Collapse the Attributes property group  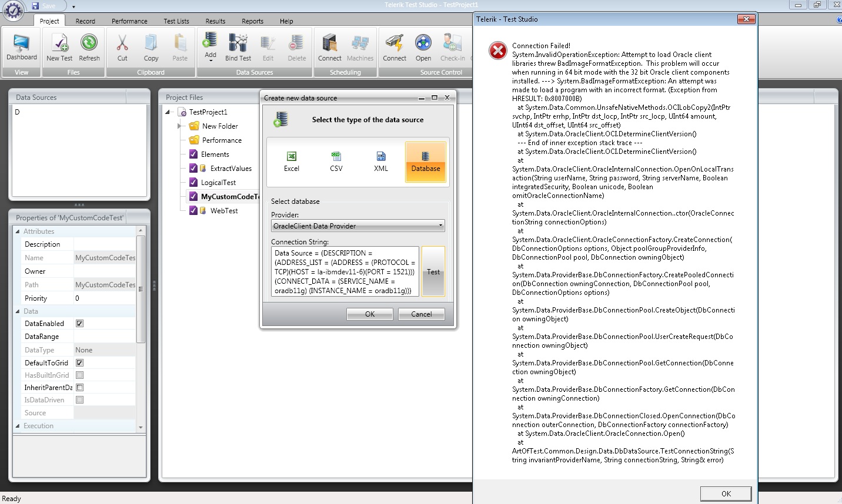[x=18, y=231]
